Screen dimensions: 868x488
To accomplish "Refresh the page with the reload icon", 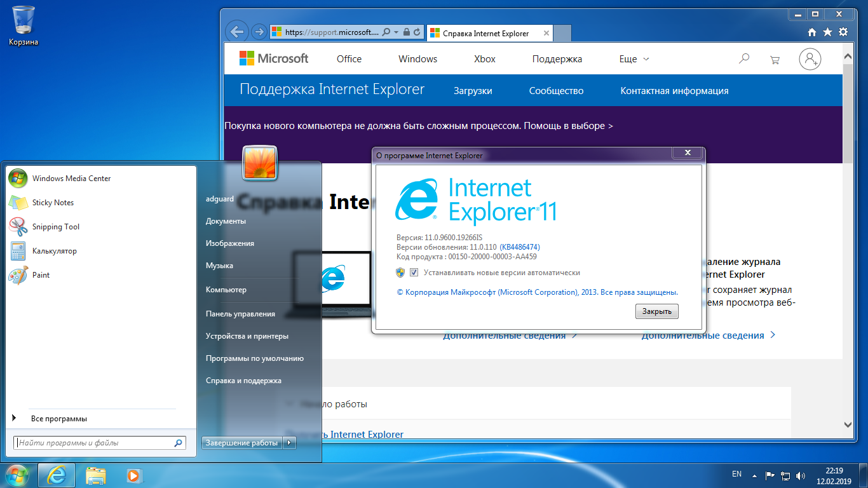I will [417, 32].
